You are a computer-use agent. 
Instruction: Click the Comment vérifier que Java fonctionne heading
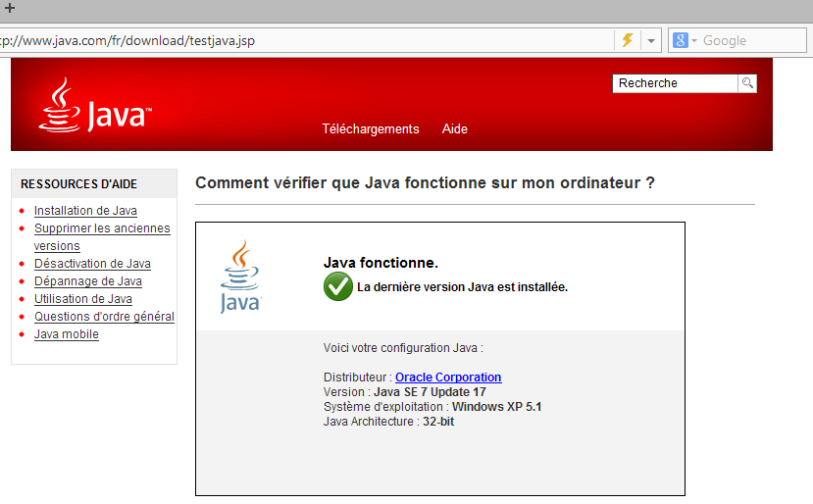click(426, 183)
